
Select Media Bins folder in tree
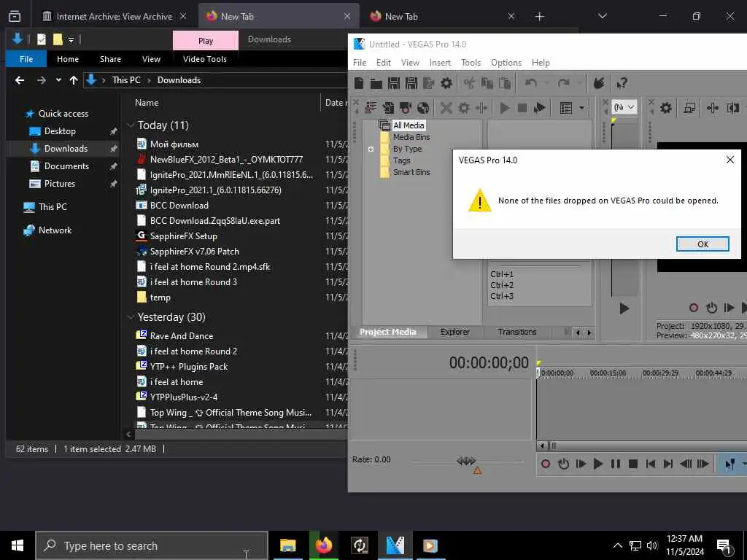[411, 137]
